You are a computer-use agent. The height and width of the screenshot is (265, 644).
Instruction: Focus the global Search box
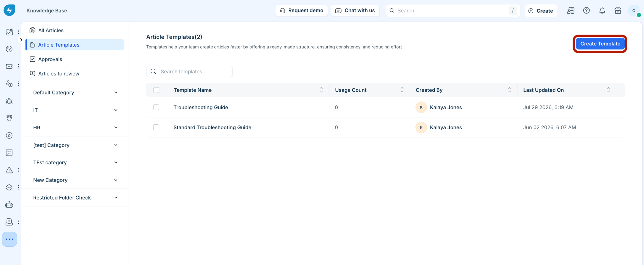click(453, 10)
